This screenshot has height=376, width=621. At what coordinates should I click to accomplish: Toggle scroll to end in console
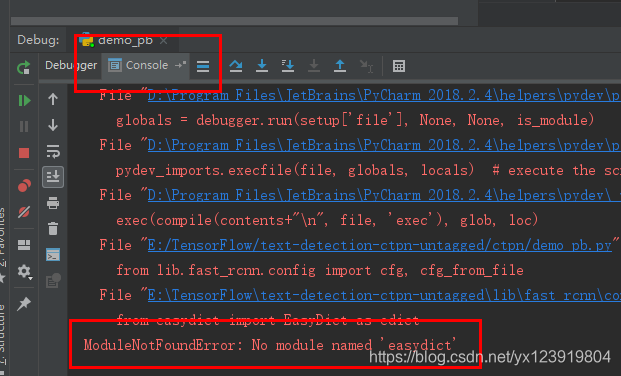click(x=53, y=177)
